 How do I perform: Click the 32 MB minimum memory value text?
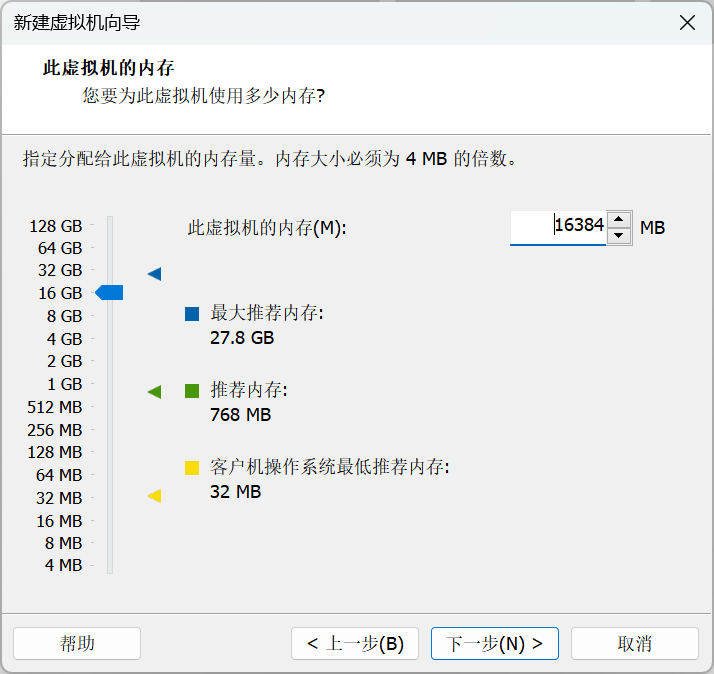[x=235, y=492]
